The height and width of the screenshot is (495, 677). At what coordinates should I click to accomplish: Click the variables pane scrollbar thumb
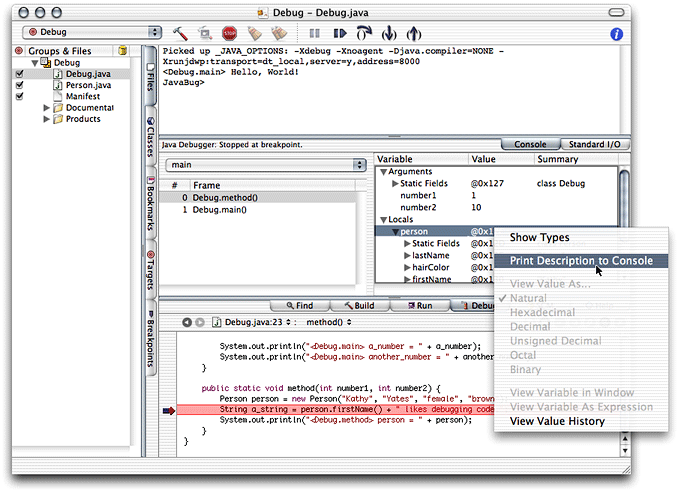624,197
